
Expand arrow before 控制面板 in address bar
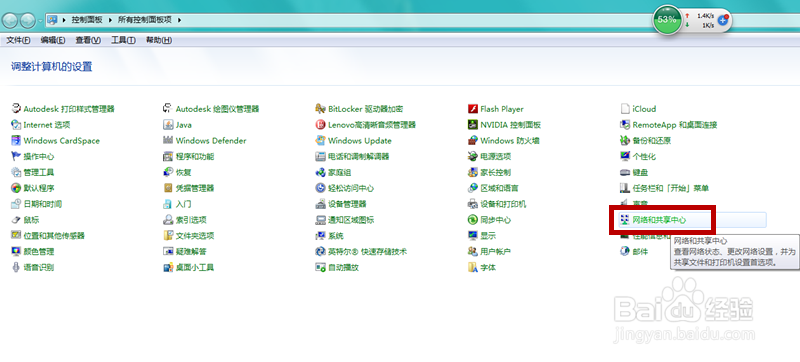click(x=64, y=20)
